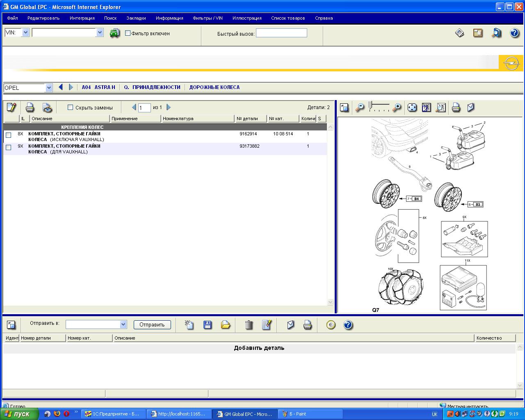Click the pan arrows icon in illustration toolbar
The width and height of the screenshot is (525, 420).
[x=412, y=107]
